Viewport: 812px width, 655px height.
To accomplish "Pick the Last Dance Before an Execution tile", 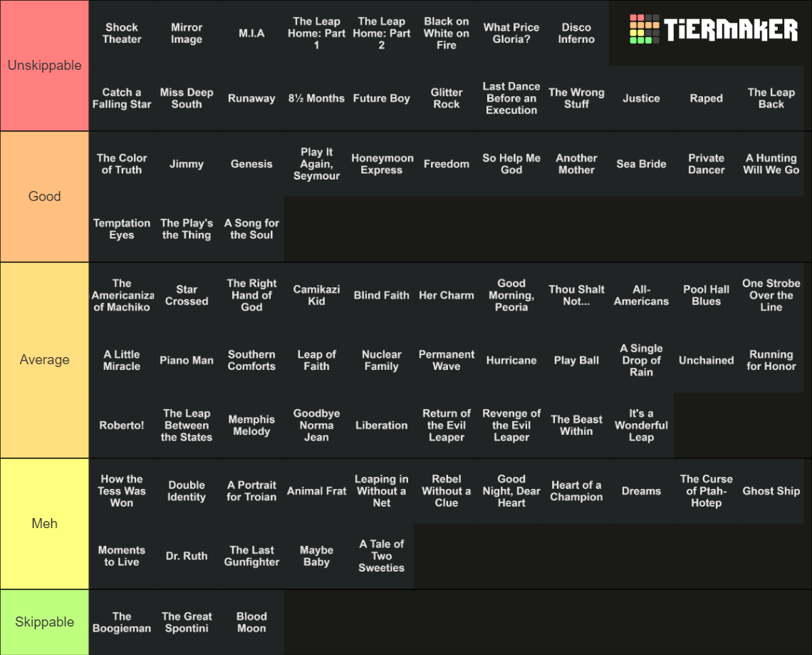I will click(511, 98).
